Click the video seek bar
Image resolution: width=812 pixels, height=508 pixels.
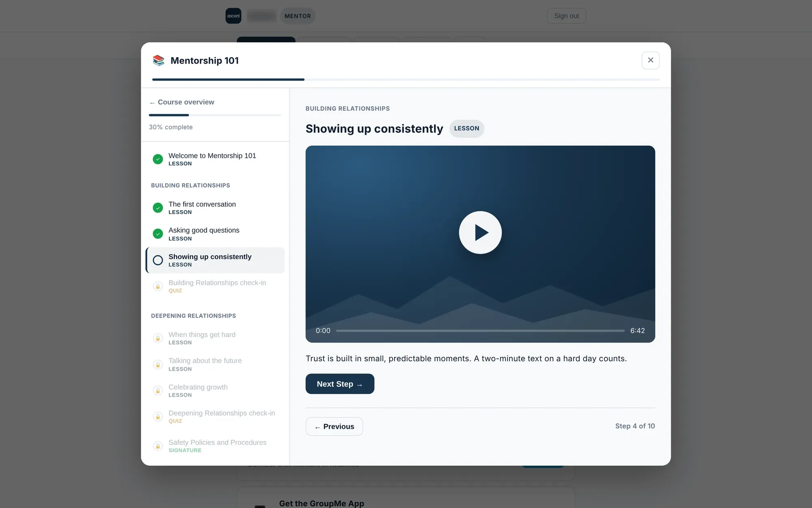click(x=480, y=331)
